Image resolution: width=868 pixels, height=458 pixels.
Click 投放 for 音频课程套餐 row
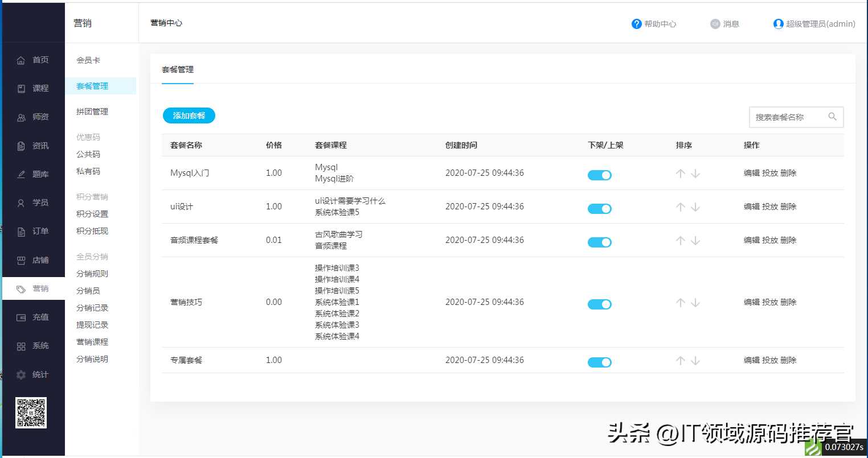770,240
